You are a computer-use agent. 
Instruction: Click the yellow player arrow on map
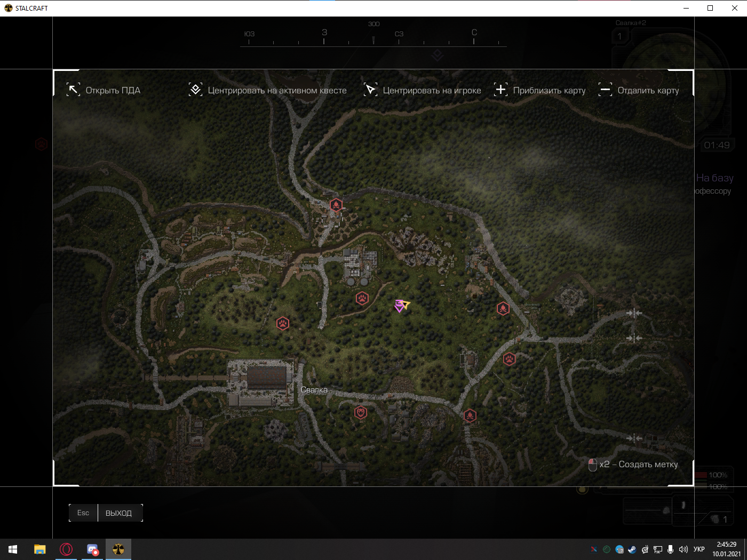click(x=405, y=304)
